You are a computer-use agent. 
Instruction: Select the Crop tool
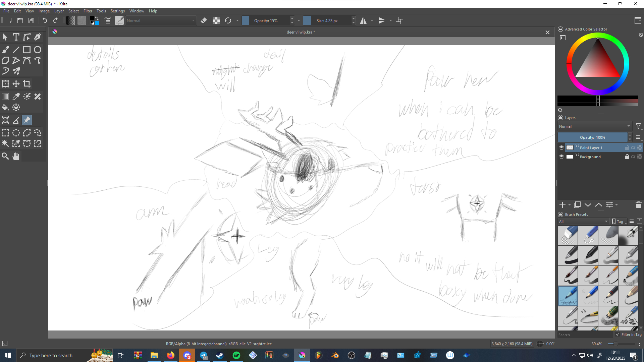[27, 84]
